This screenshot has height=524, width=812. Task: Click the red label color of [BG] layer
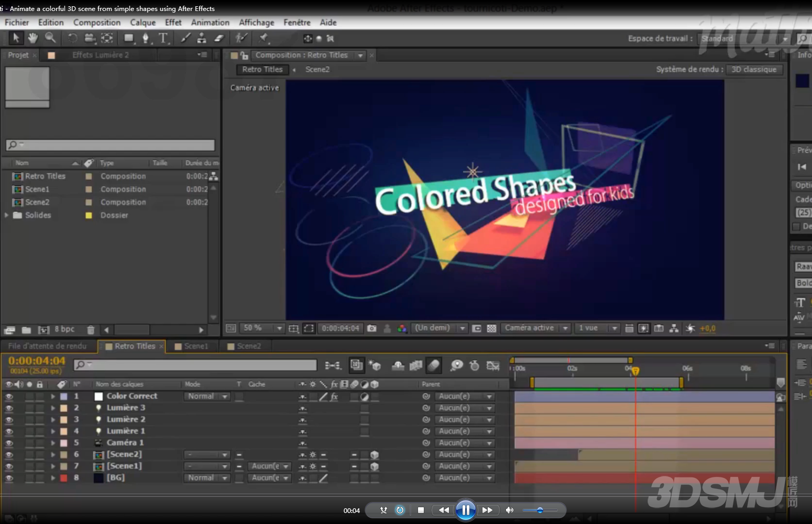(x=63, y=478)
